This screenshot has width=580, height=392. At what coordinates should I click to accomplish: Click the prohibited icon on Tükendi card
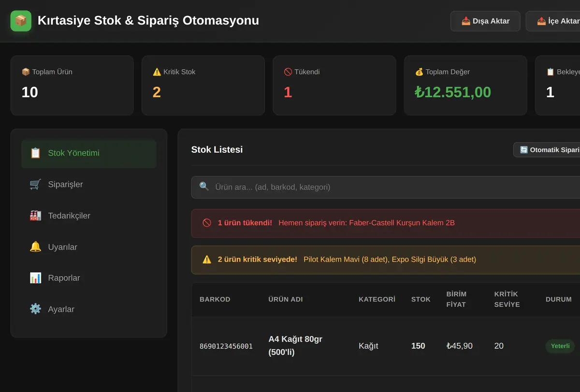click(288, 72)
